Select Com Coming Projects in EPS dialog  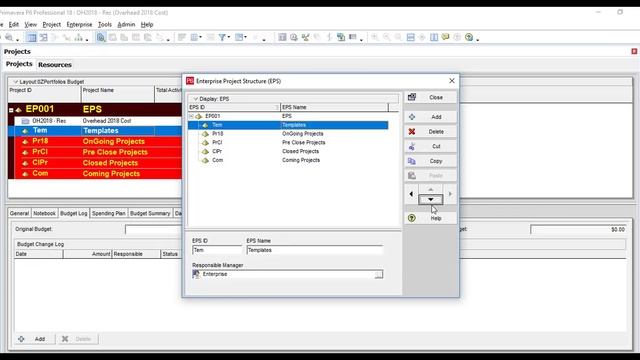[288, 160]
